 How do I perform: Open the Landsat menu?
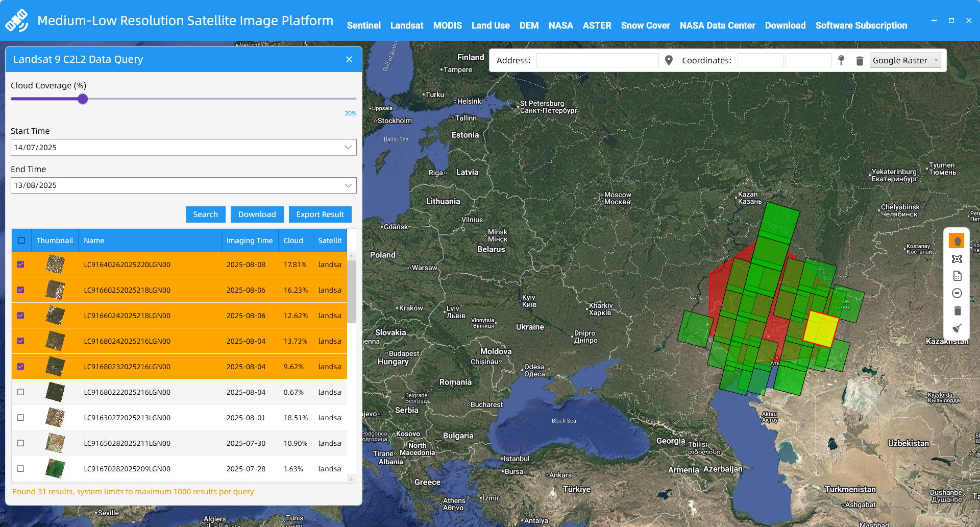pos(407,26)
